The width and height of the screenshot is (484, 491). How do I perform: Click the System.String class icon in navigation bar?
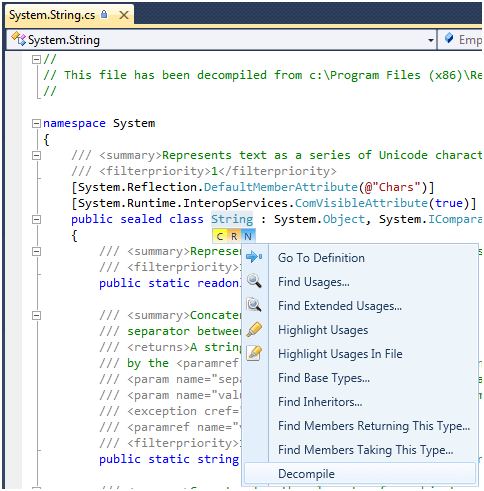click(18, 39)
